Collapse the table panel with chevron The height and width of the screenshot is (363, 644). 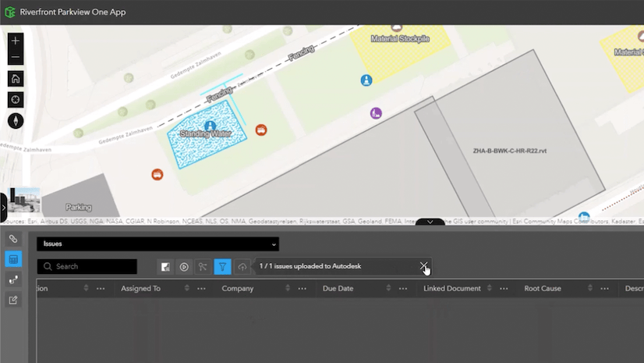pos(430,222)
